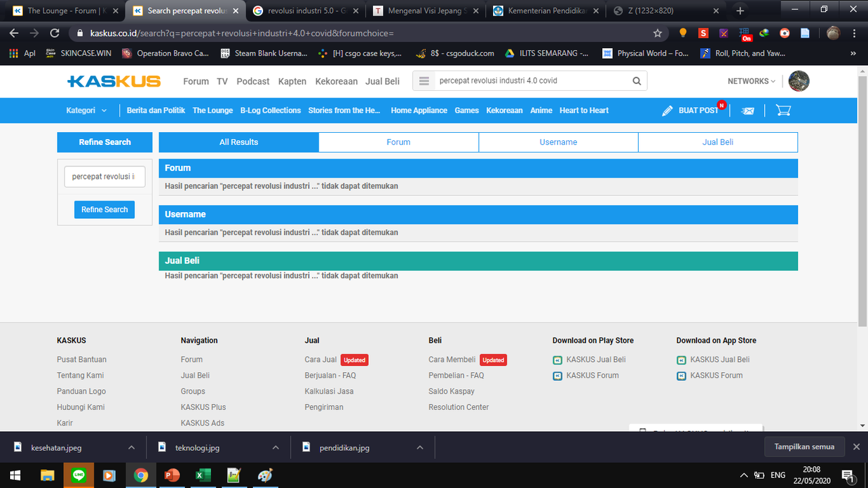Open the Windows Start menu

(15, 475)
